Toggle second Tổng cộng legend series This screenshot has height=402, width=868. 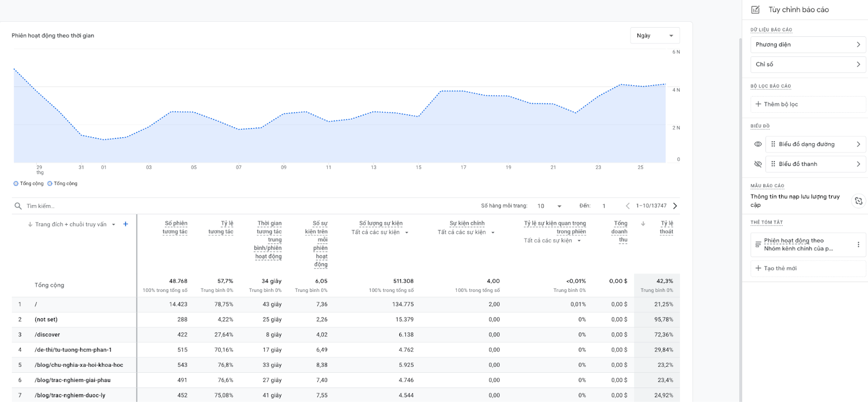click(62, 183)
